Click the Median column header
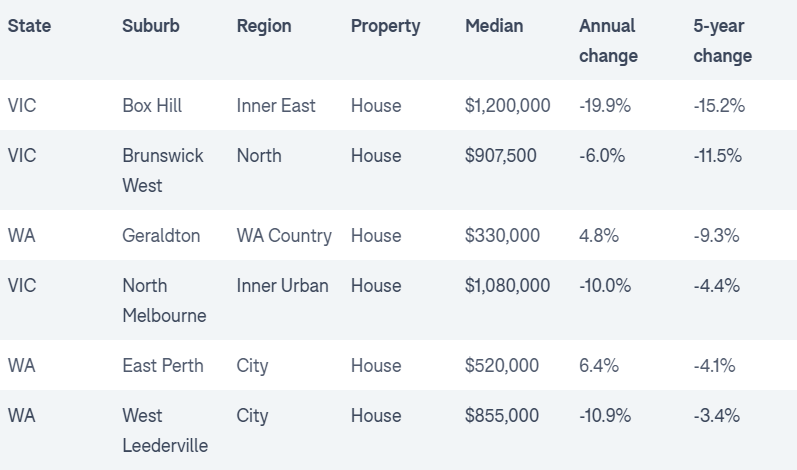Screen dimensions: 797x470 [494, 26]
